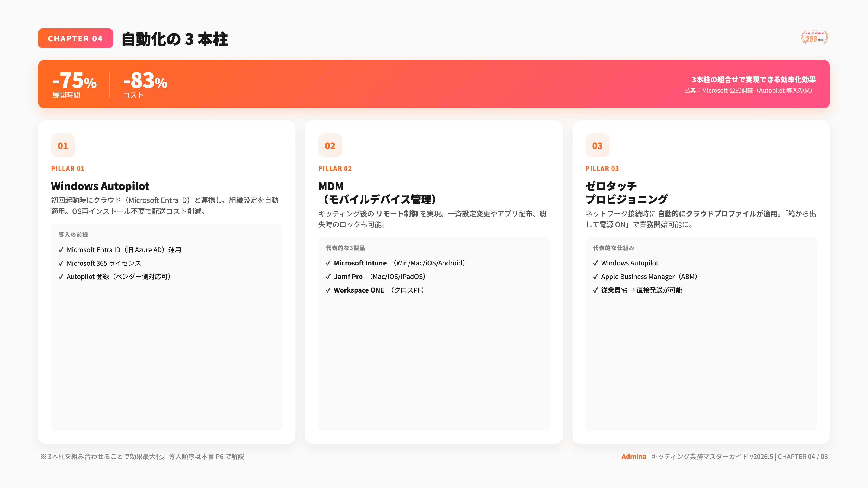The image size is (868, 488).
Task: Click the Pillar 01 description about Microsoft Entra ID
Action: [165, 206]
